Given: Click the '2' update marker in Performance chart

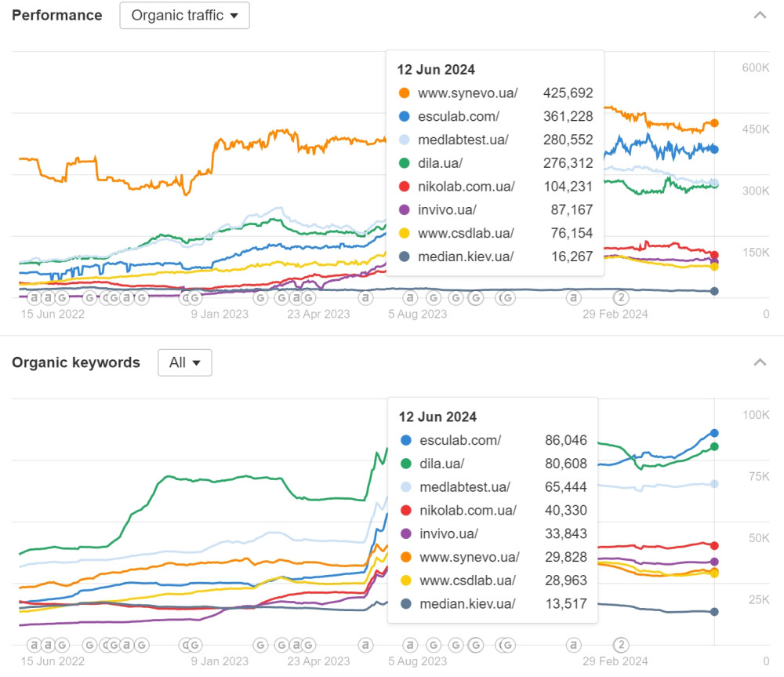Looking at the screenshot, I should click(621, 298).
